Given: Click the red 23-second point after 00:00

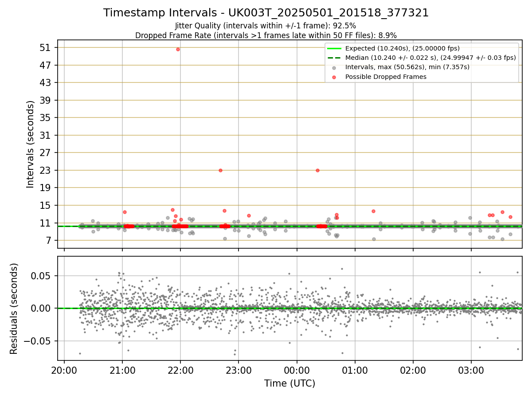Looking at the screenshot, I should 317,170.
